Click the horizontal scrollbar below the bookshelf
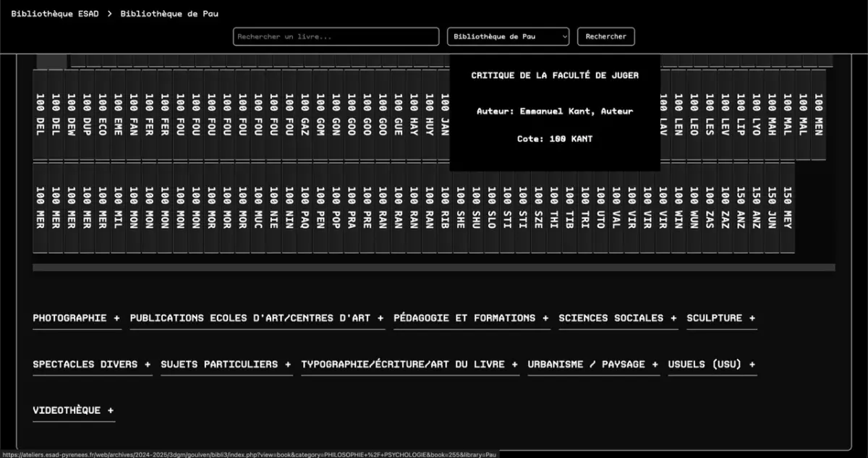The width and height of the screenshot is (868, 458). coord(434,268)
